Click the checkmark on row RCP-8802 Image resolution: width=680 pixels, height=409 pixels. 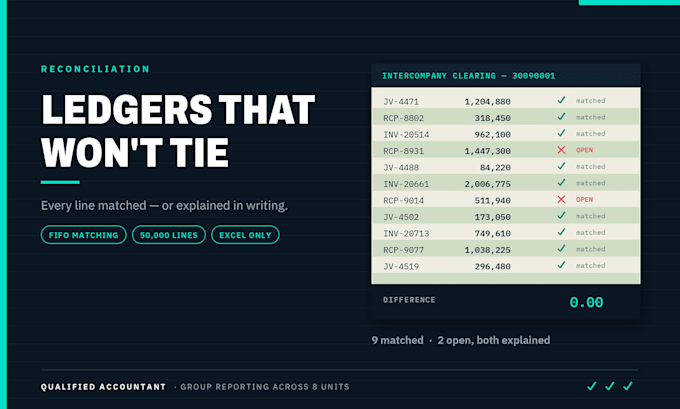click(561, 117)
